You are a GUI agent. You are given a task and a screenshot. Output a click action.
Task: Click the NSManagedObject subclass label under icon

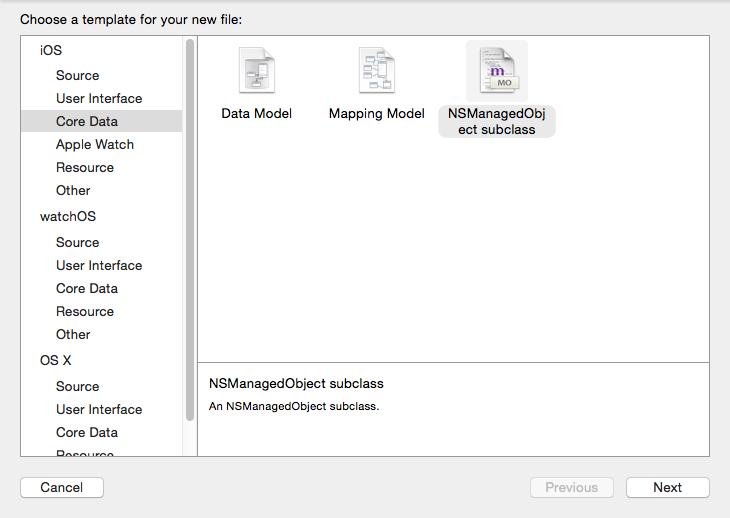497,121
